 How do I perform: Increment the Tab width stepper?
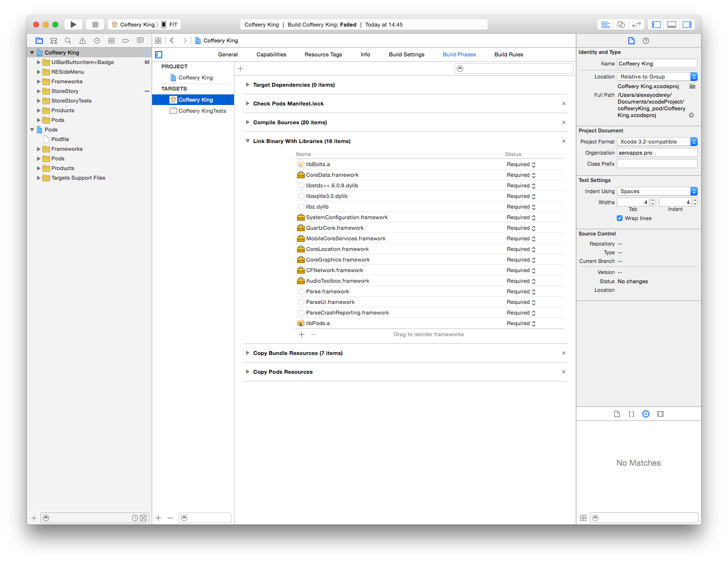653,201
